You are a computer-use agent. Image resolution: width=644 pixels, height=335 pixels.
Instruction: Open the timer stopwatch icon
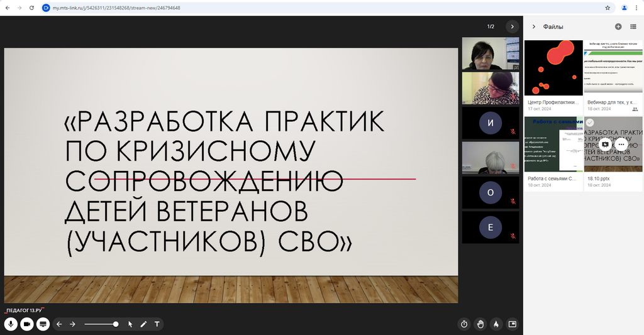464,324
